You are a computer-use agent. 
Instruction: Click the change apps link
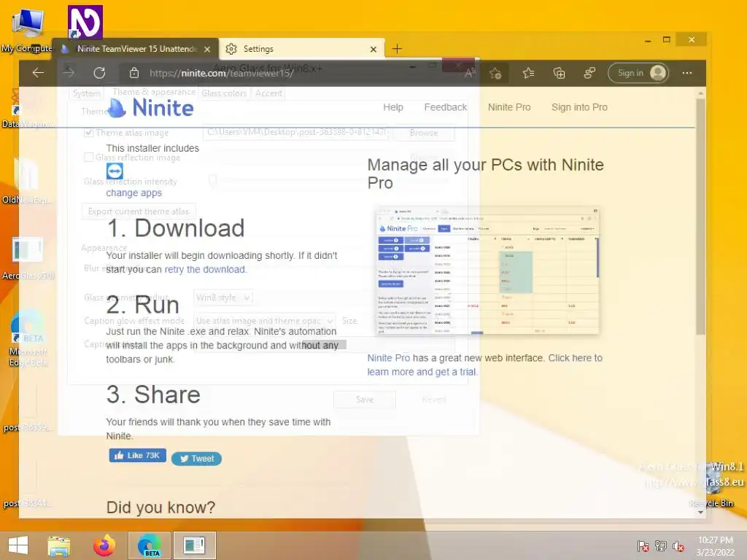coord(134,192)
